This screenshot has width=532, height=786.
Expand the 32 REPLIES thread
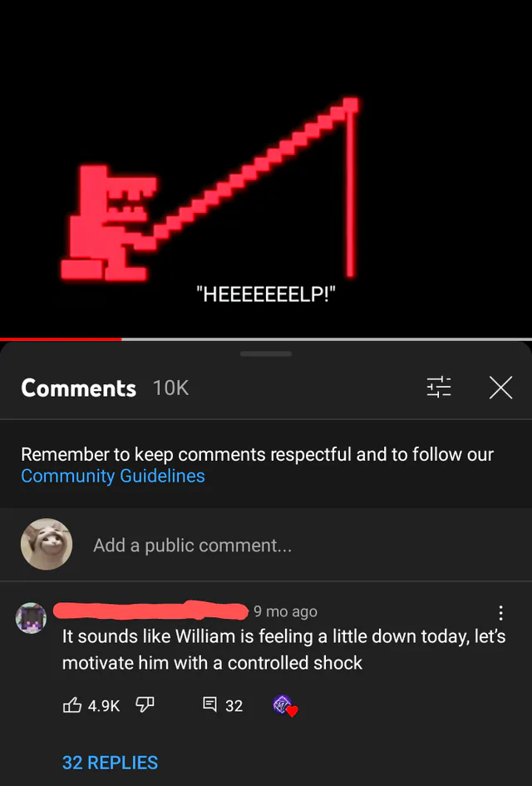coord(111,763)
